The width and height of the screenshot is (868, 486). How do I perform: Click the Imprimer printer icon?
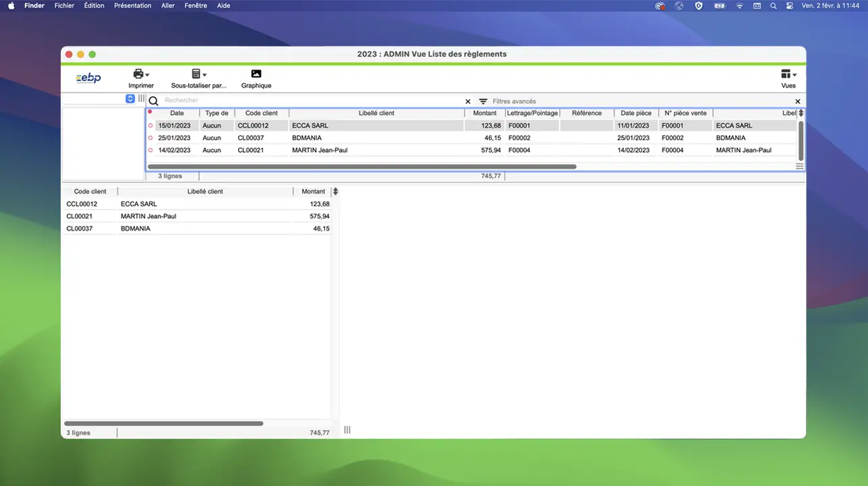(x=139, y=74)
